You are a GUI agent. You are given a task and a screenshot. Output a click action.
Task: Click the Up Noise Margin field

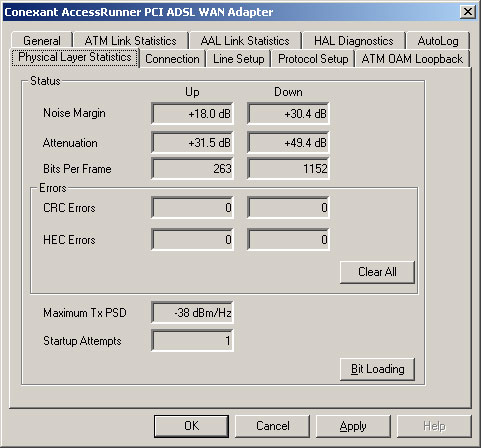tap(192, 113)
